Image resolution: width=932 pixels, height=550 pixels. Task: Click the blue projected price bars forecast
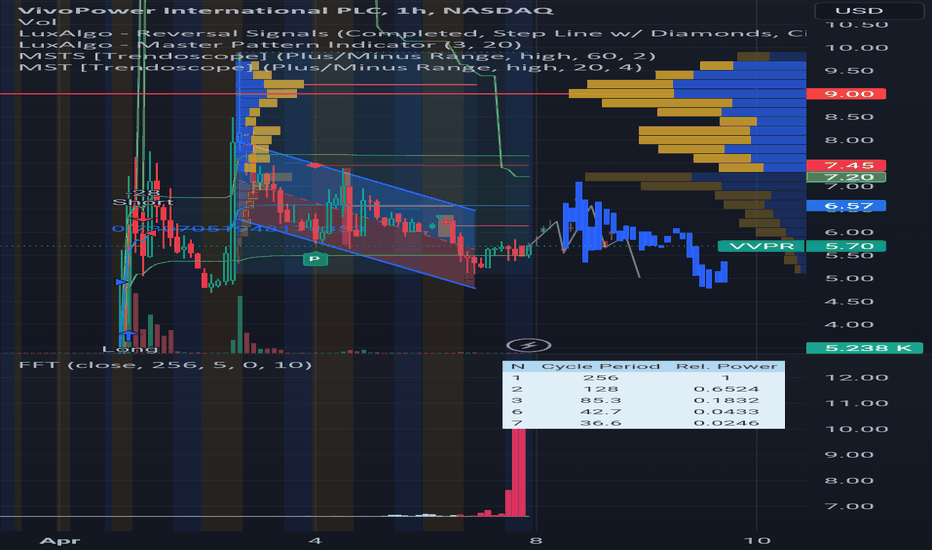coord(645,235)
